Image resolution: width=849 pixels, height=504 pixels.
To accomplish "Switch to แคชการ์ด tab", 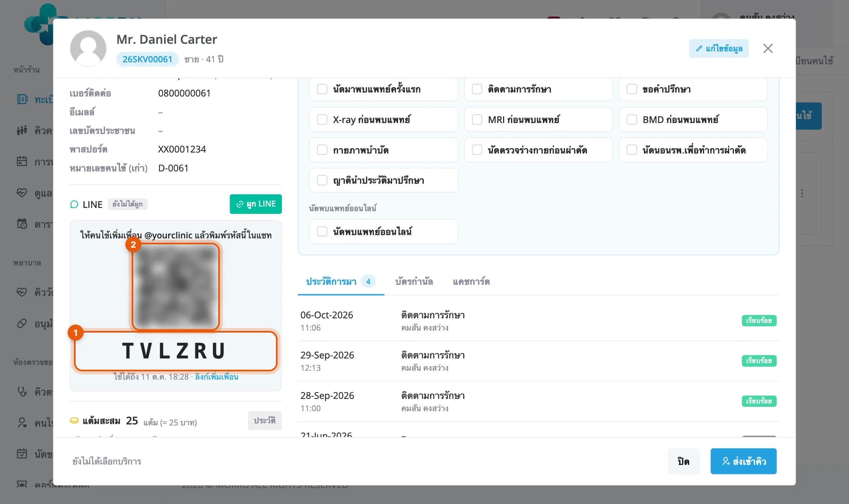I will pos(471,282).
